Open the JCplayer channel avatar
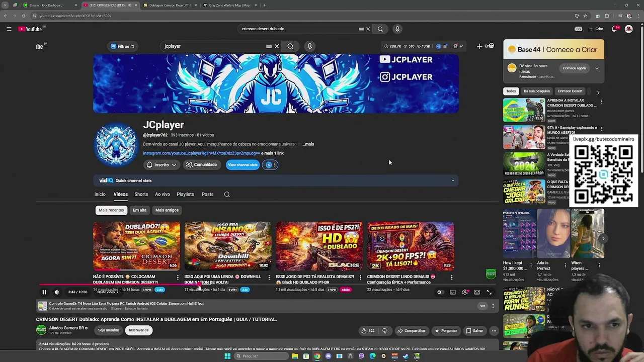 coord(116,144)
